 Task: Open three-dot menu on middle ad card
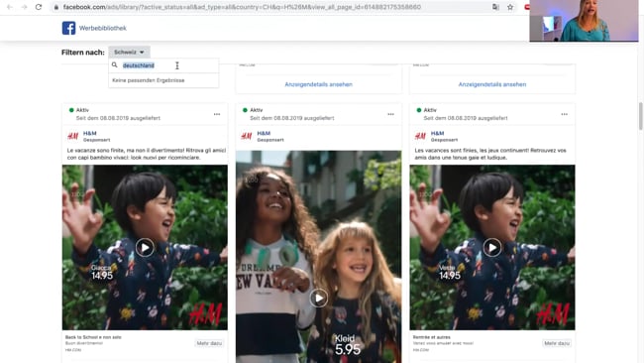[390, 114]
